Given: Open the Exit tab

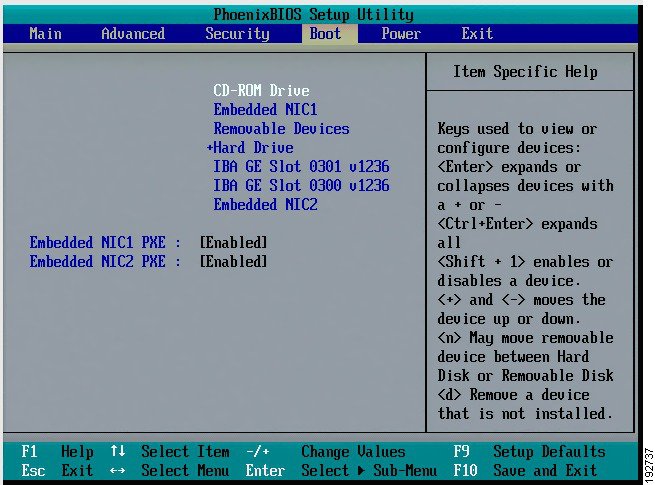Looking at the screenshot, I should (477, 34).
